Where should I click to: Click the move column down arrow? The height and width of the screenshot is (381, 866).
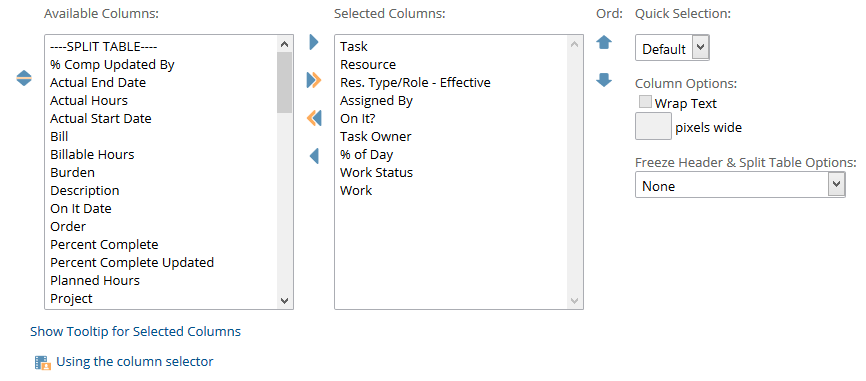pyautogui.click(x=604, y=81)
